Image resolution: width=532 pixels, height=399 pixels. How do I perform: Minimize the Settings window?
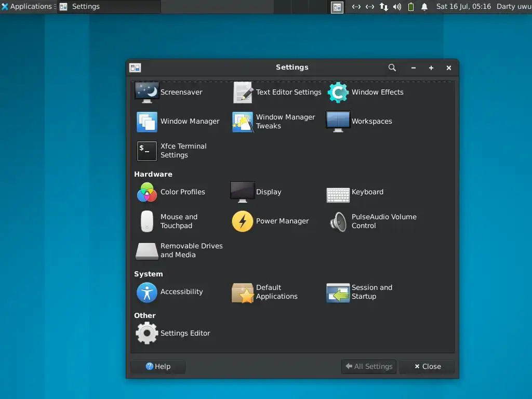[413, 68]
